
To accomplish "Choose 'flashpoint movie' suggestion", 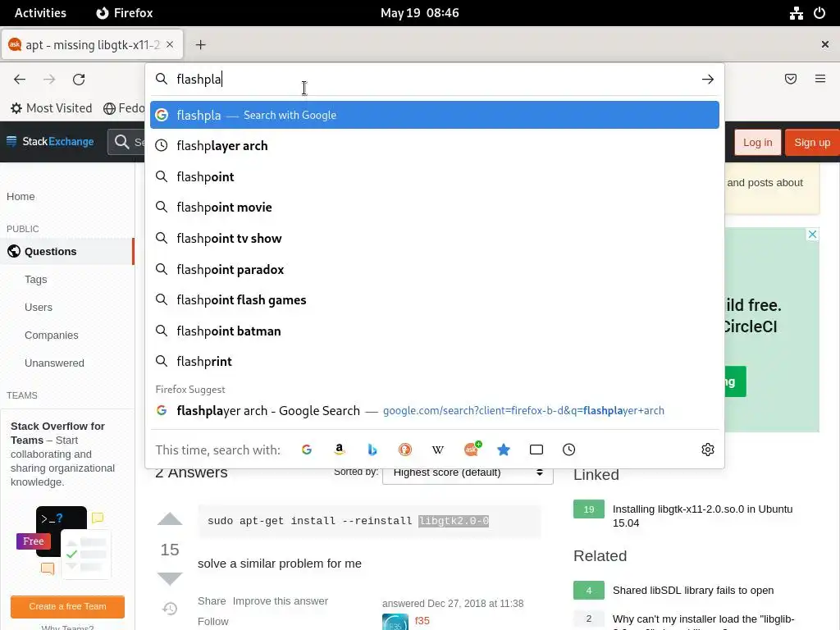I will 435,208.
